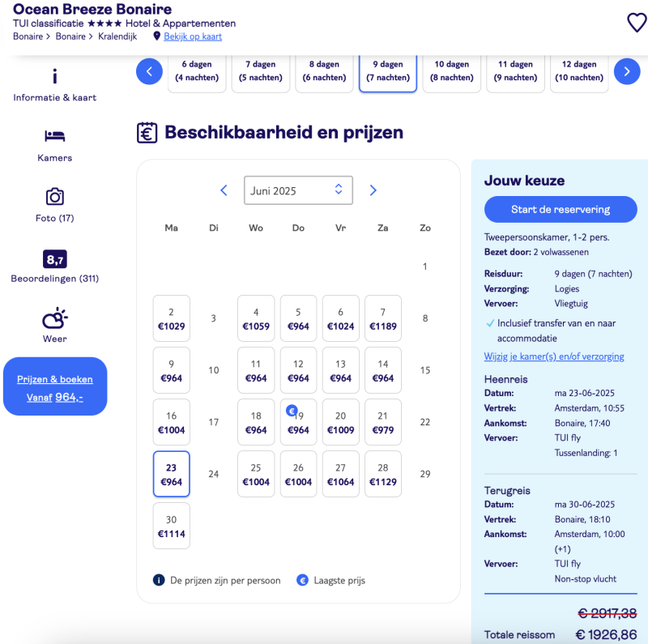The image size is (648, 644).
Task: Select June 6 departure at €1024
Action: point(340,318)
